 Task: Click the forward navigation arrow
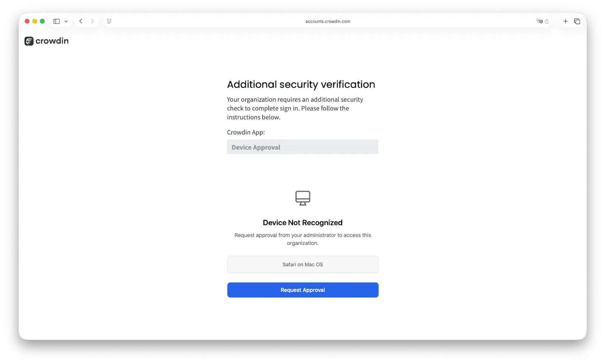(93, 21)
